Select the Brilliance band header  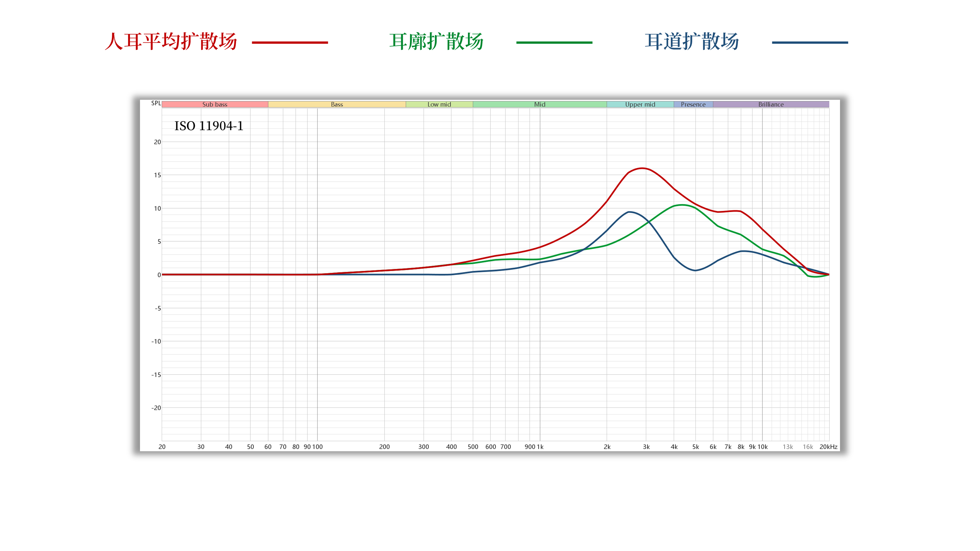(x=771, y=104)
